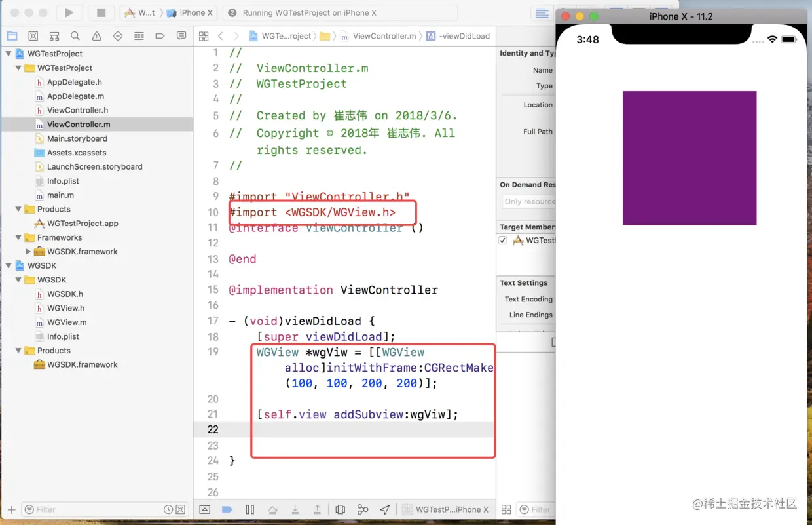Viewport: 812px width, 525px height.
Task: Select WGView.m implementation file
Action: (67, 322)
